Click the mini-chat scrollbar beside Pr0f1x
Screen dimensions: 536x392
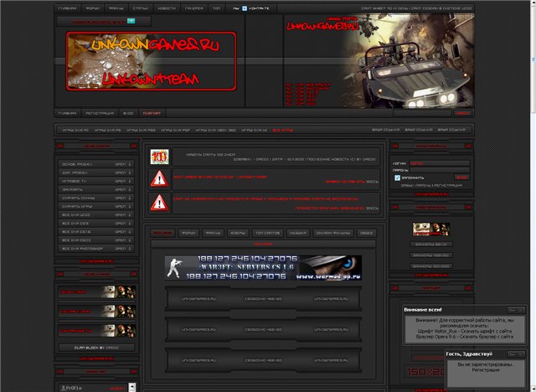(x=132, y=388)
